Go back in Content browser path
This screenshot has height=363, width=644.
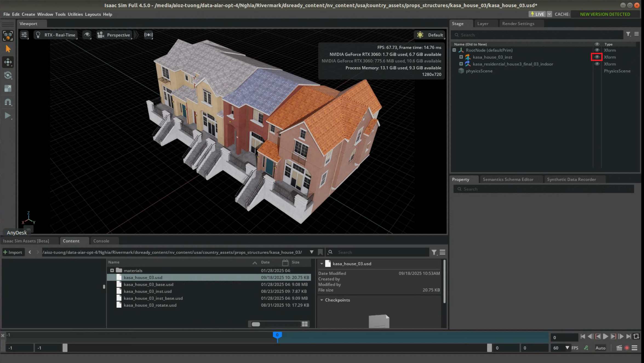click(x=30, y=252)
